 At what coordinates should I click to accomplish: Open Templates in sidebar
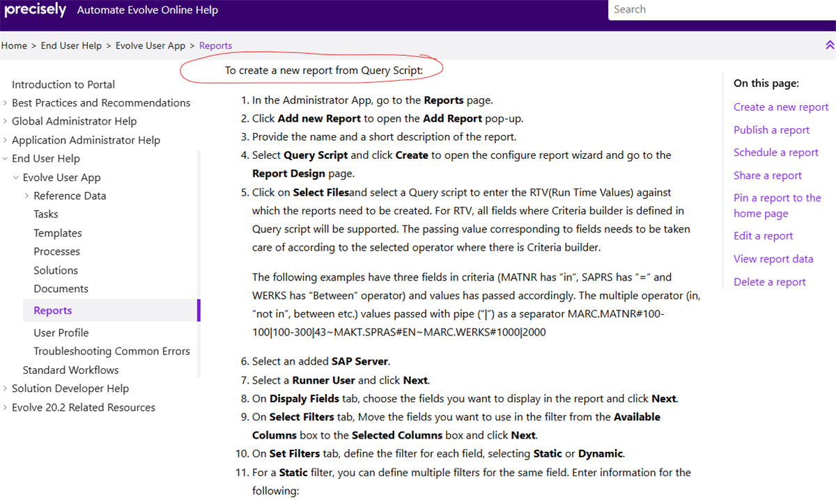point(58,233)
